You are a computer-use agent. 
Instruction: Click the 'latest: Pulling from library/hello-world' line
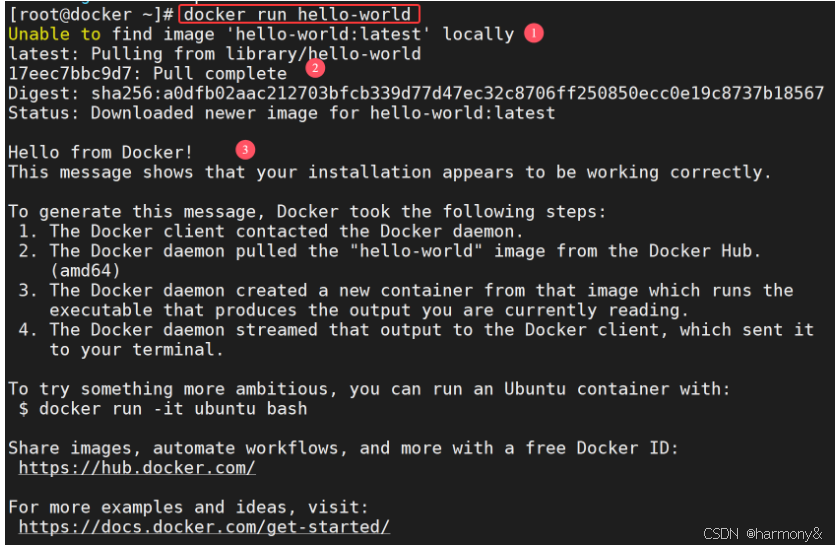pos(215,54)
